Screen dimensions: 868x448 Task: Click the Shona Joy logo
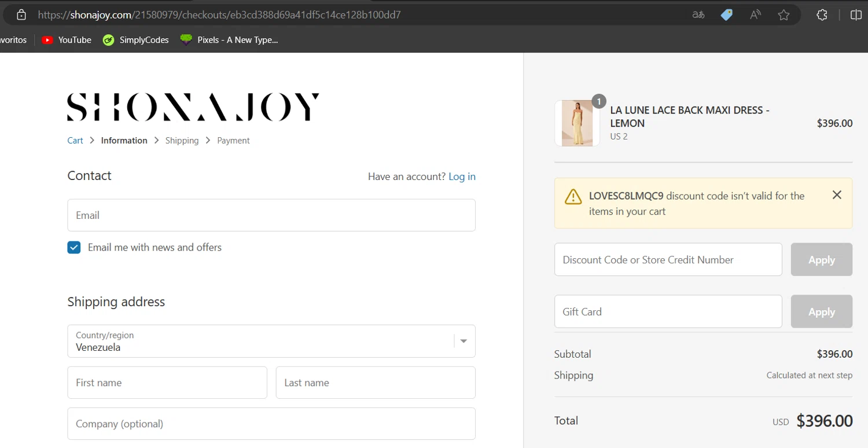click(193, 107)
